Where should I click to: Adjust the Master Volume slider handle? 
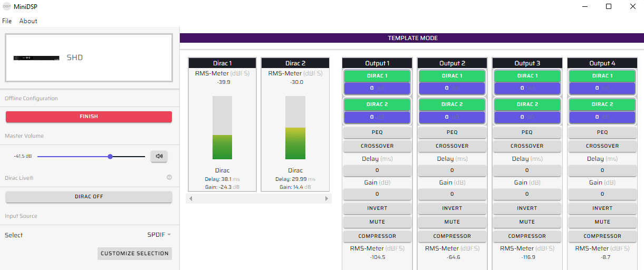(110, 157)
